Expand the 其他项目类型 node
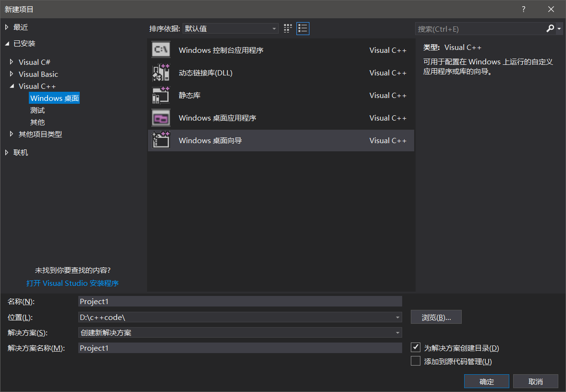The image size is (566, 392). [x=12, y=134]
